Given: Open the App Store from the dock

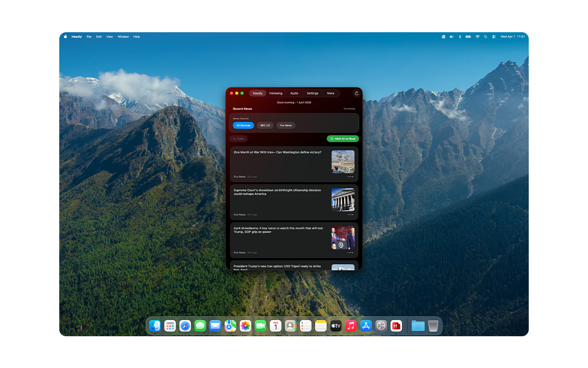Looking at the screenshot, I should click(366, 326).
